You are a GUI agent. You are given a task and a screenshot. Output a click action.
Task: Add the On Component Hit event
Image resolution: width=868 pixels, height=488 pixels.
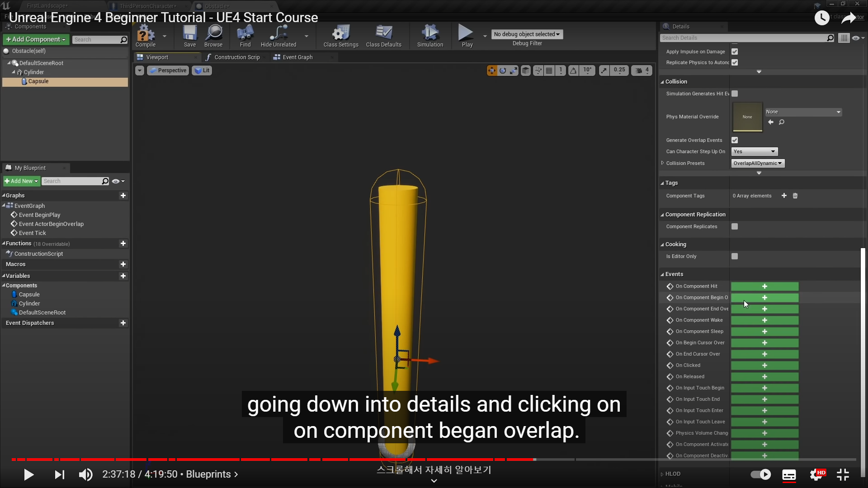(x=764, y=286)
